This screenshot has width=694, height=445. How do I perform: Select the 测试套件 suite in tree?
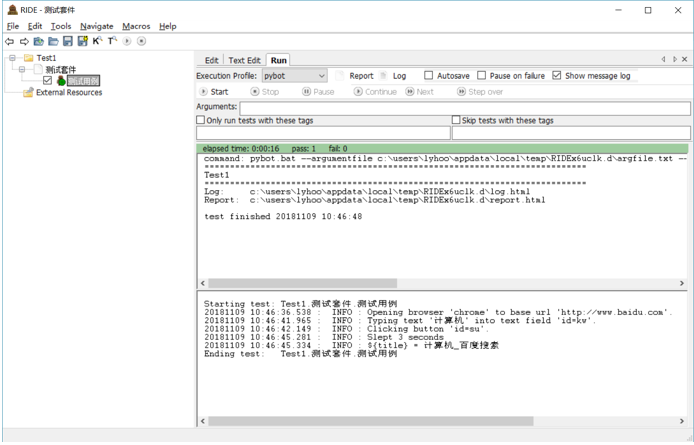point(61,70)
